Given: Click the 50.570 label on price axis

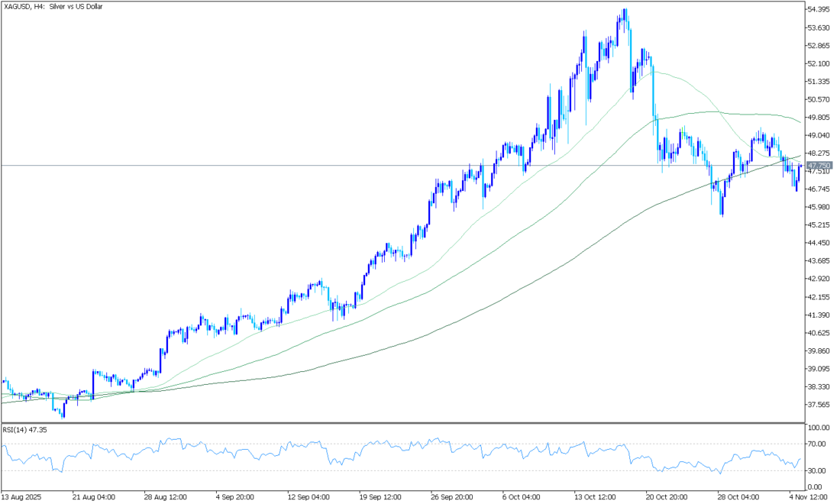Looking at the screenshot, I should click(x=819, y=99).
